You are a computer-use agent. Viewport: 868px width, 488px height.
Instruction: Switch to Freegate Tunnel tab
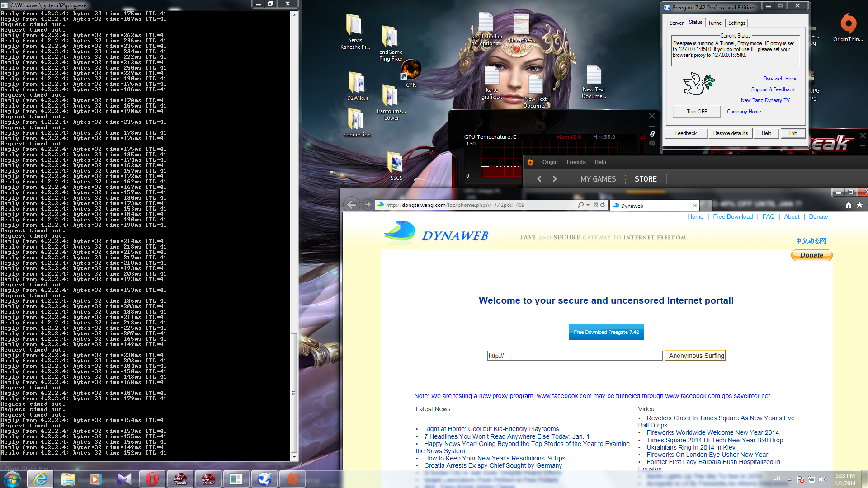pyautogui.click(x=715, y=23)
